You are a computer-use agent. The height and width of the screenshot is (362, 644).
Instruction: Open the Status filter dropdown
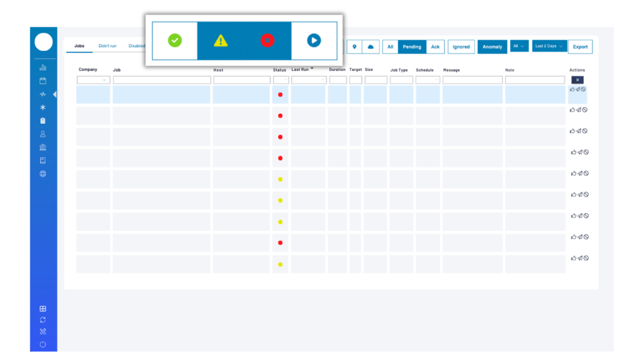pos(280,80)
